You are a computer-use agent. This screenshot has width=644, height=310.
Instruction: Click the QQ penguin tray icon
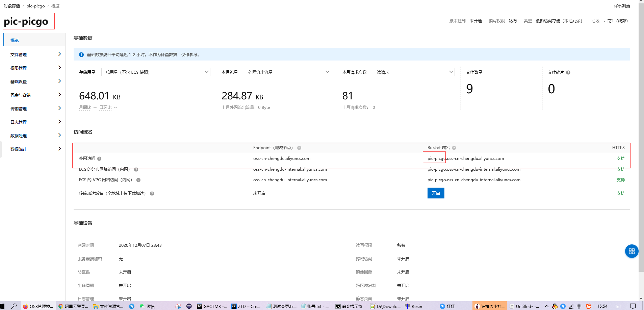point(555,306)
